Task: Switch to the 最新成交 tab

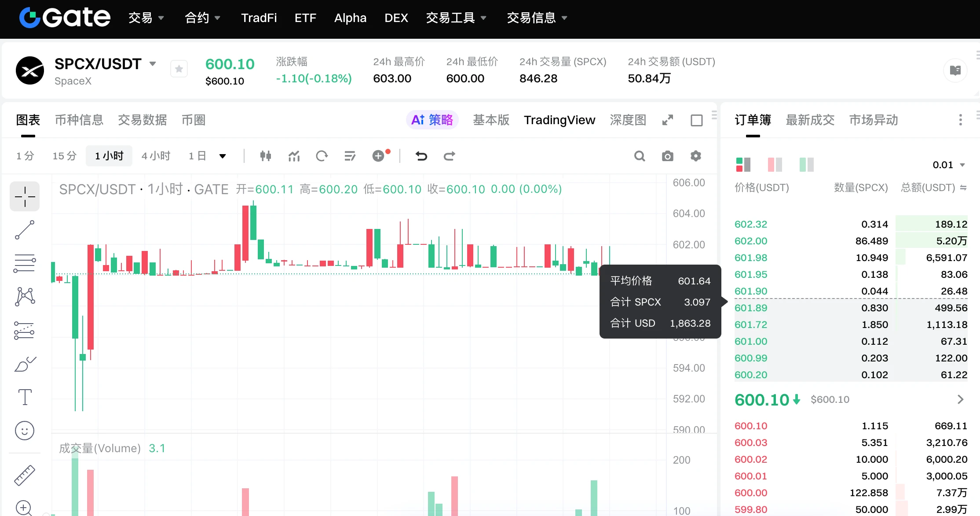Action: 810,120
